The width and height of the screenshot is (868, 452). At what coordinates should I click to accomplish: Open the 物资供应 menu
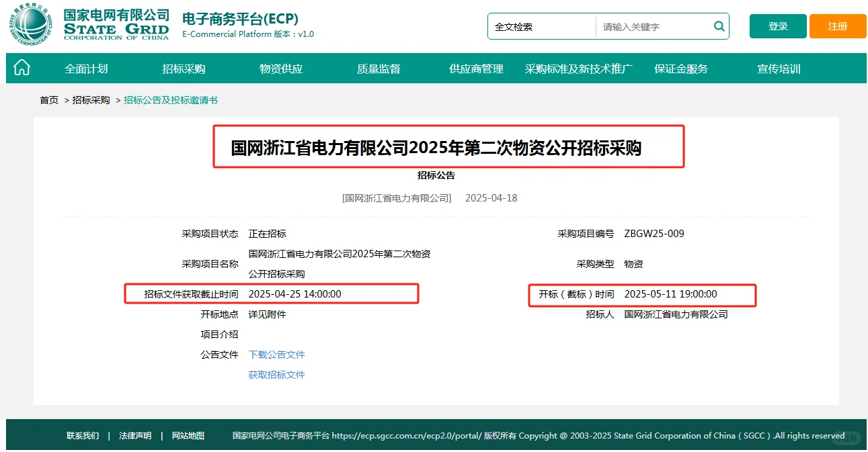[x=280, y=68]
